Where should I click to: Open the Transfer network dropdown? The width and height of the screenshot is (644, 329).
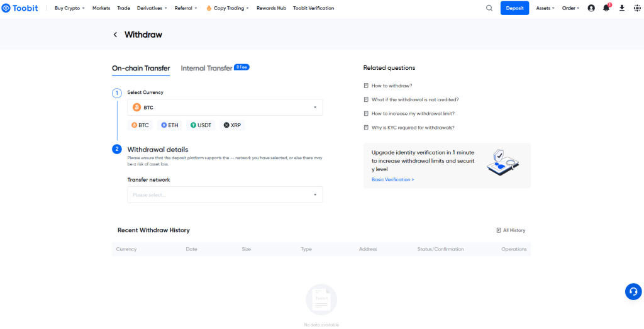pos(225,195)
